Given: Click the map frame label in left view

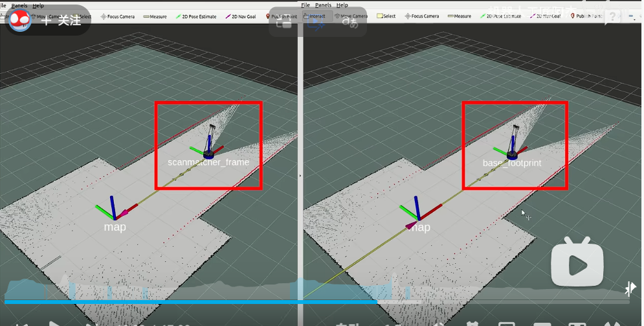Looking at the screenshot, I should [x=115, y=227].
